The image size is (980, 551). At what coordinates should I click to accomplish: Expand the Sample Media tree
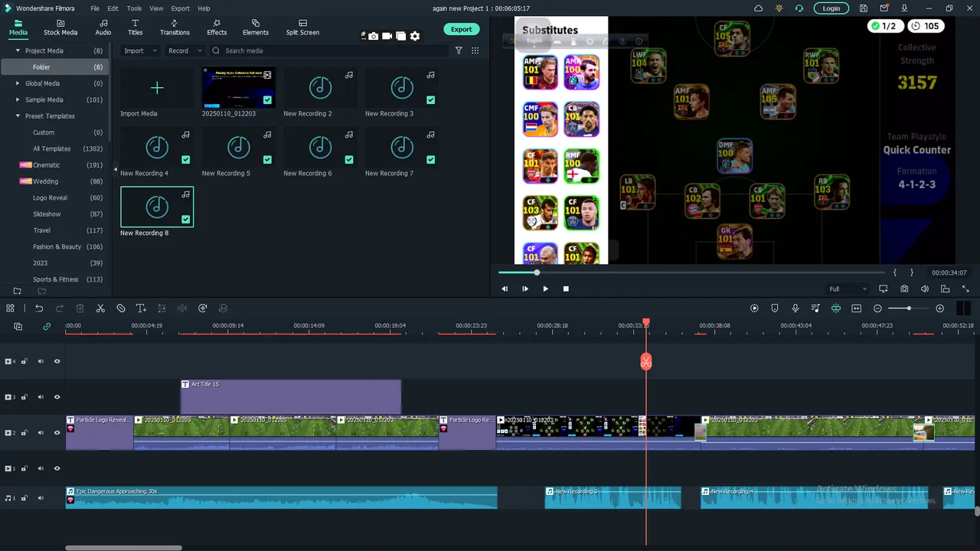coord(18,99)
